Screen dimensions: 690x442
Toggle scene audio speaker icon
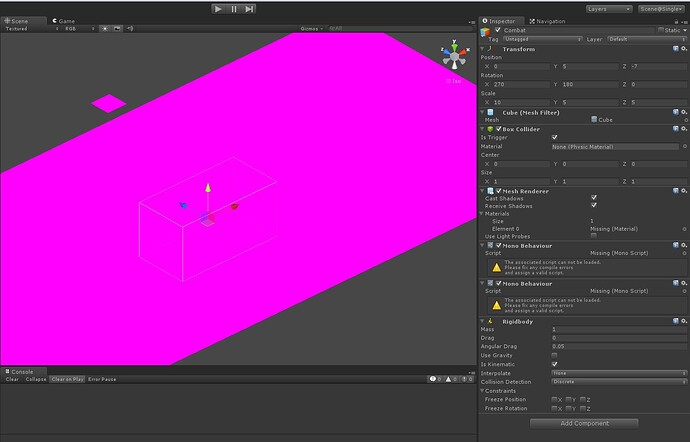[130, 29]
